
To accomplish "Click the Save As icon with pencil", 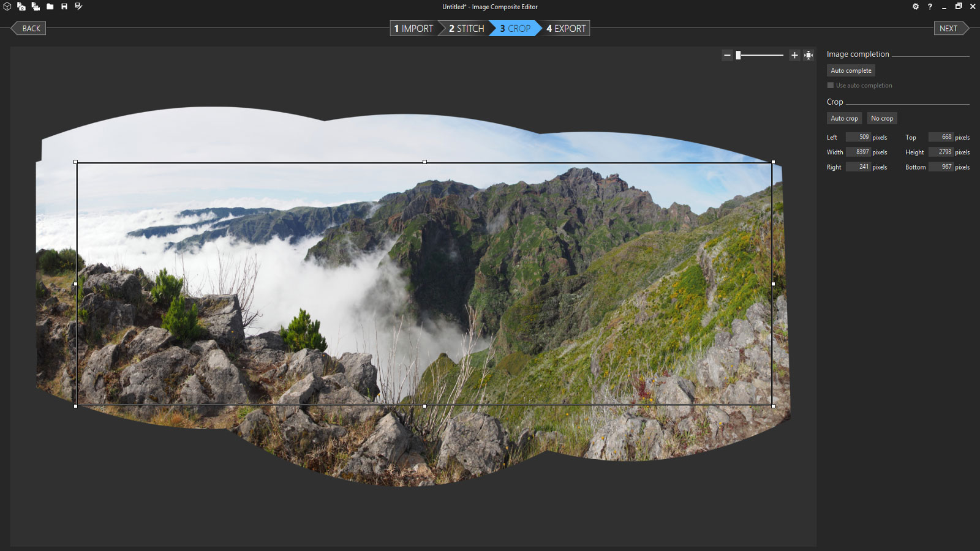I will coord(78,7).
